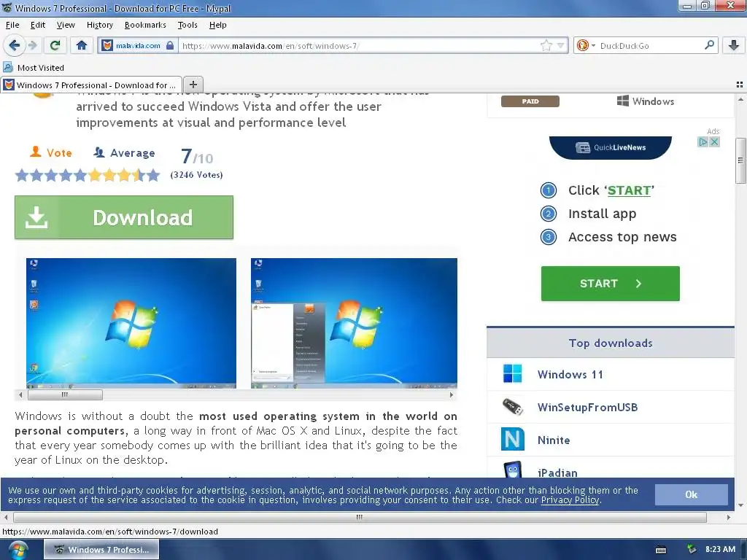Click the green START ad button
Image resolution: width=747 pixels, height=560 pixels.
[x=611, y=284]
